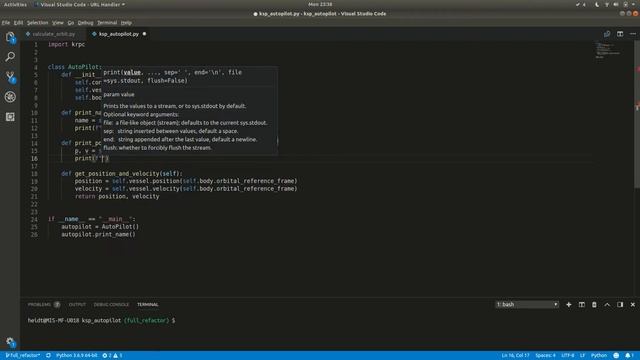Viewport: 640px width, 360px height.
Task: Click unsaved dot on ksp_autopilot.py tab
Action: tap(144, 34)
